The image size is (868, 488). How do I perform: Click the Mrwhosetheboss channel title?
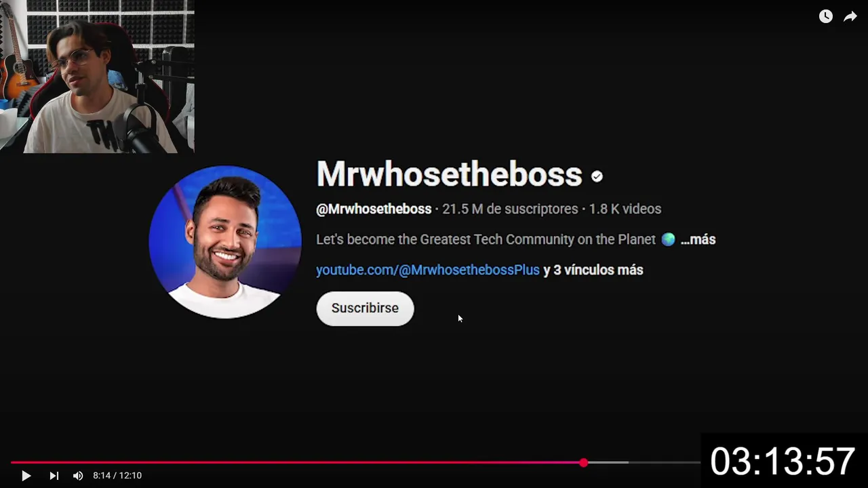pos(449,174)
